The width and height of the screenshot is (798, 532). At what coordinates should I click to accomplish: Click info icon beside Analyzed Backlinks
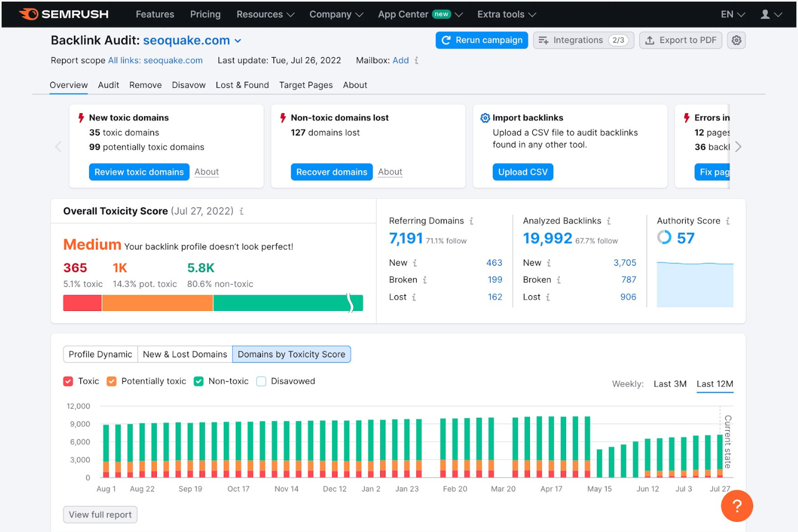[609, 221]
